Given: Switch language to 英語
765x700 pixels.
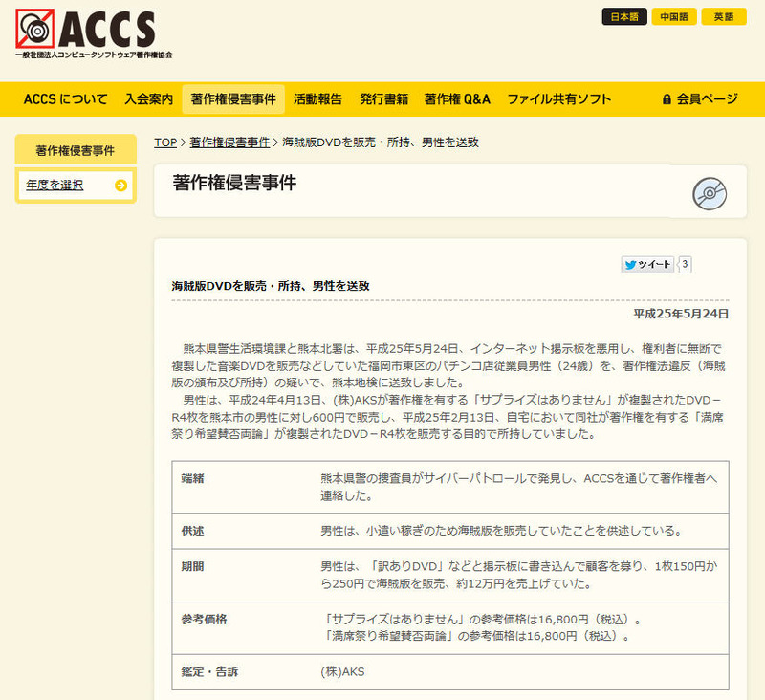Looking at the screenshot, I should 724,17.
